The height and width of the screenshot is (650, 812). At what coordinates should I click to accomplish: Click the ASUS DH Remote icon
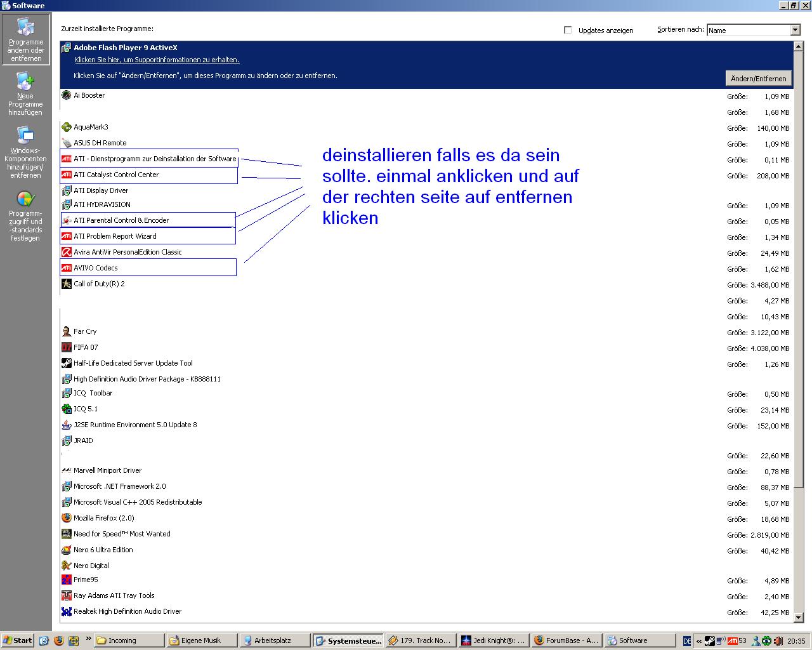(67, 143)
